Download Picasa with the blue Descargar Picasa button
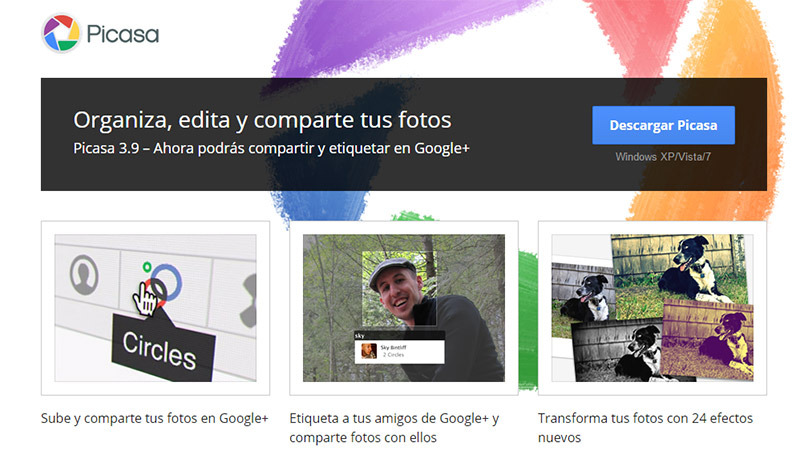The width and height of the screenshot is (800, 459). point(663,125)
